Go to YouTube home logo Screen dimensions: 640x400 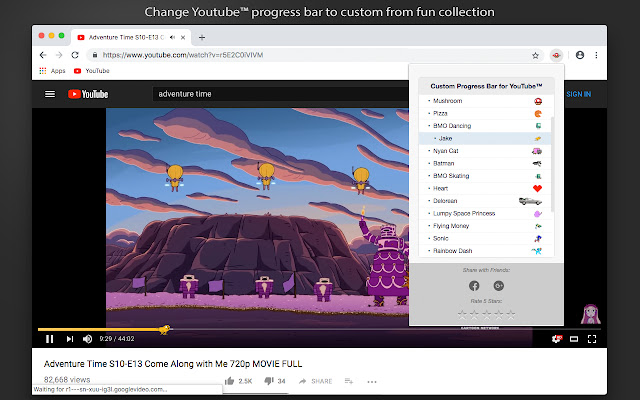click(x=88, y=94)
